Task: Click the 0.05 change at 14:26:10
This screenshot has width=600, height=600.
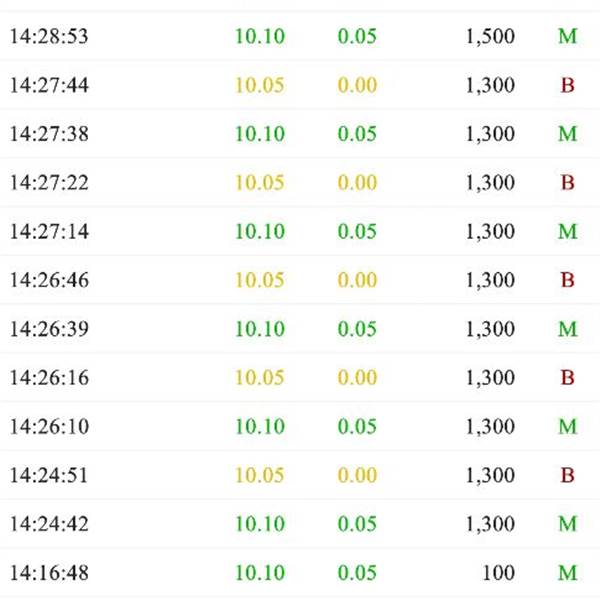Action: tap(357, 427)
